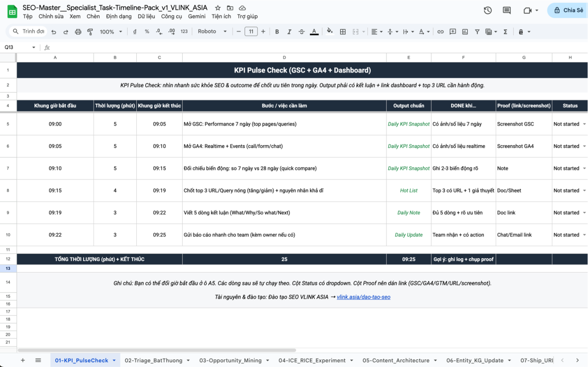Viewport: 588px width, 367px height.
Task: Click the video call camera icon
Action: tap(527, 10)
